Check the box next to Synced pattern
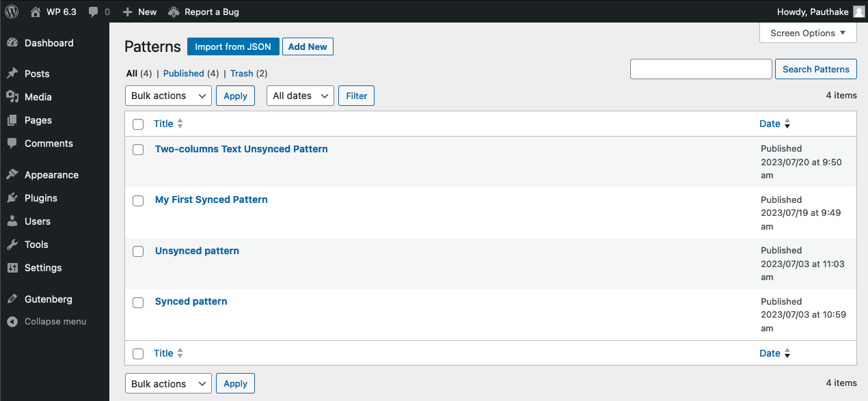The height and width of the screenshot is (401, 868). point(138,303)
